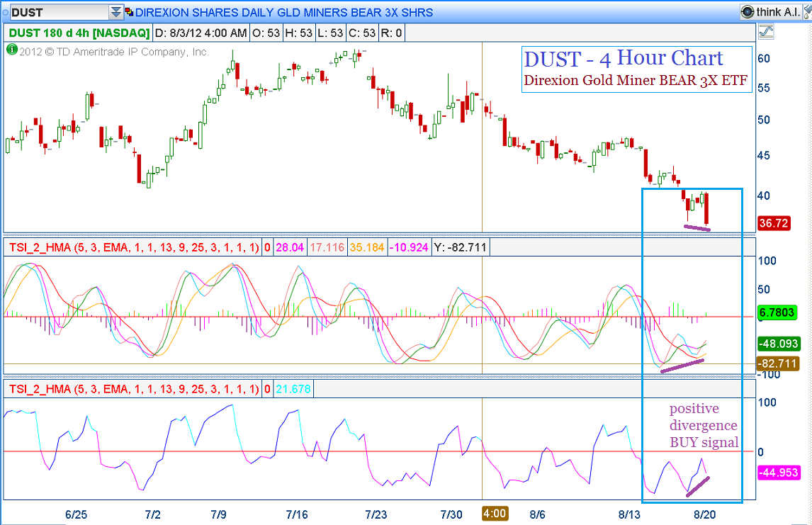Viewport: 812px width, 525px height.
Task: Open the symbol selector dropdown arrow
Action: coord(116,12)
